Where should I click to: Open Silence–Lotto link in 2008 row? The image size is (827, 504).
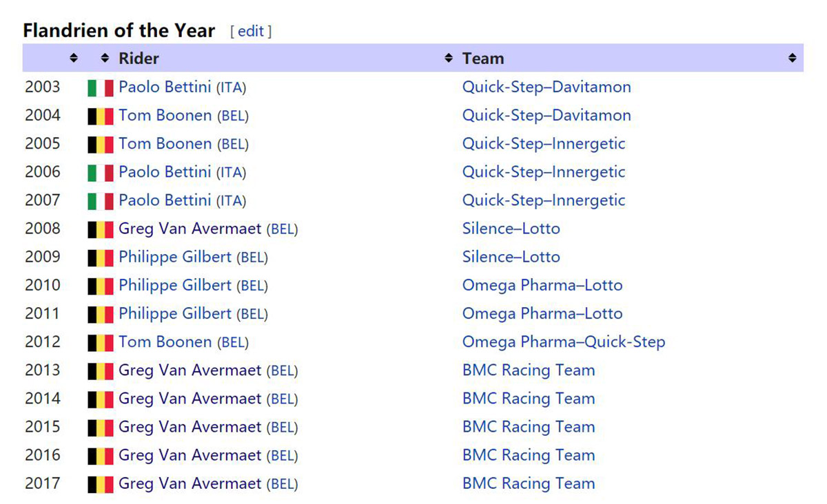[511, 229]
